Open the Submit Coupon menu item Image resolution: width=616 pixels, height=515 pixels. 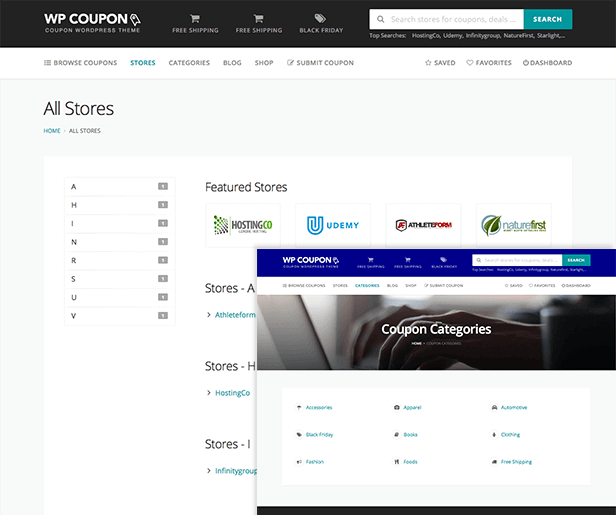pos(320,63)
